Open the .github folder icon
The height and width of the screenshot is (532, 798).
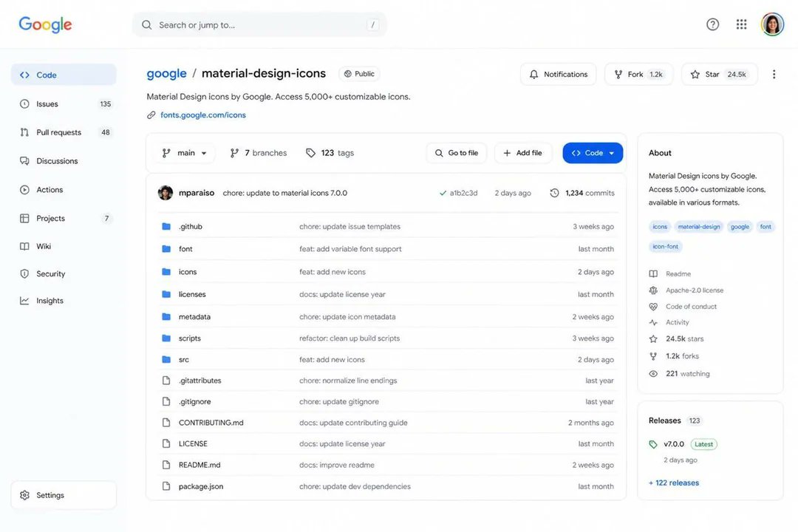(x=166, y=227)
